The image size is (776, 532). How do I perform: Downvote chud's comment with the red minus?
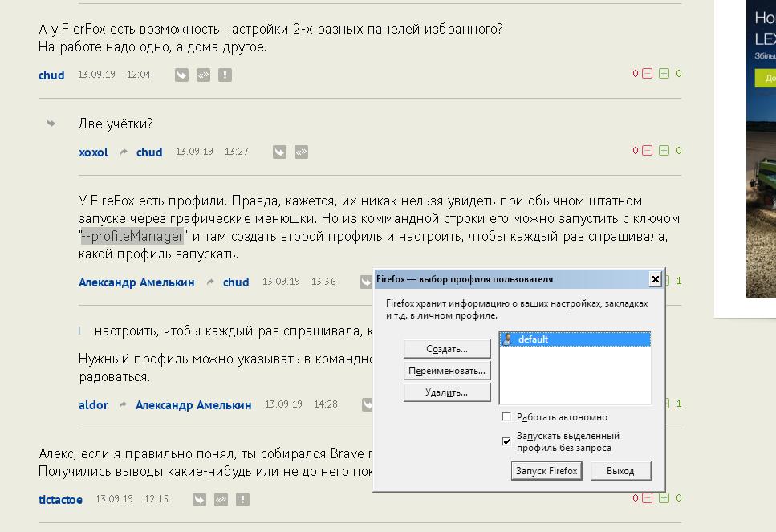(647, 74)
